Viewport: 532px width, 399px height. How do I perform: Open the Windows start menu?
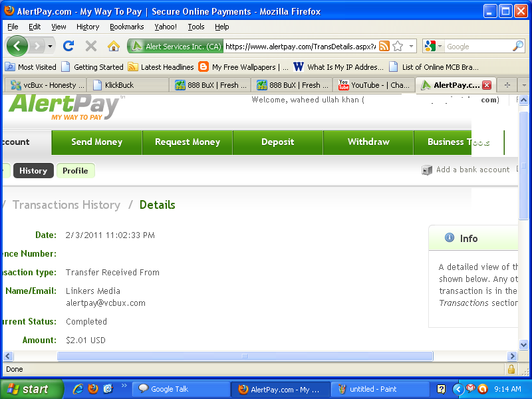(x=31, y=389)
